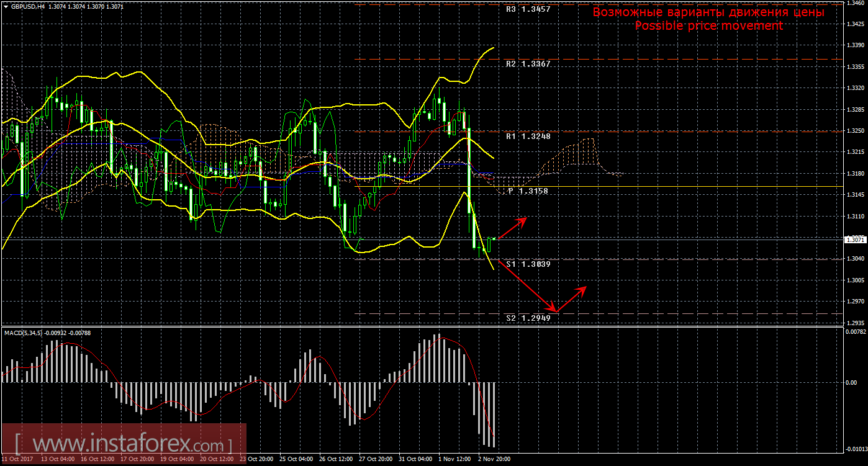The image size is (868, 466).
Task: Click the R3 1.3457 resistance label
Action: click(x=528, y=9)
